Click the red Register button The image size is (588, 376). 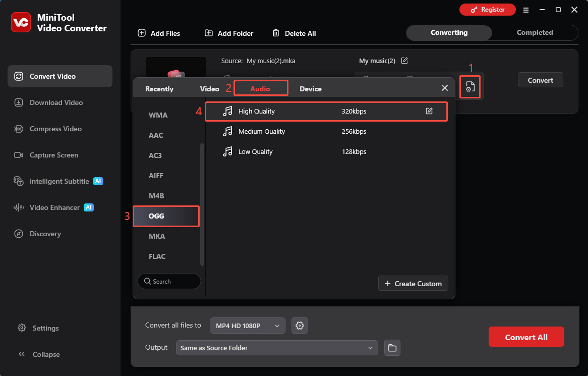click(x=488, y=10)
